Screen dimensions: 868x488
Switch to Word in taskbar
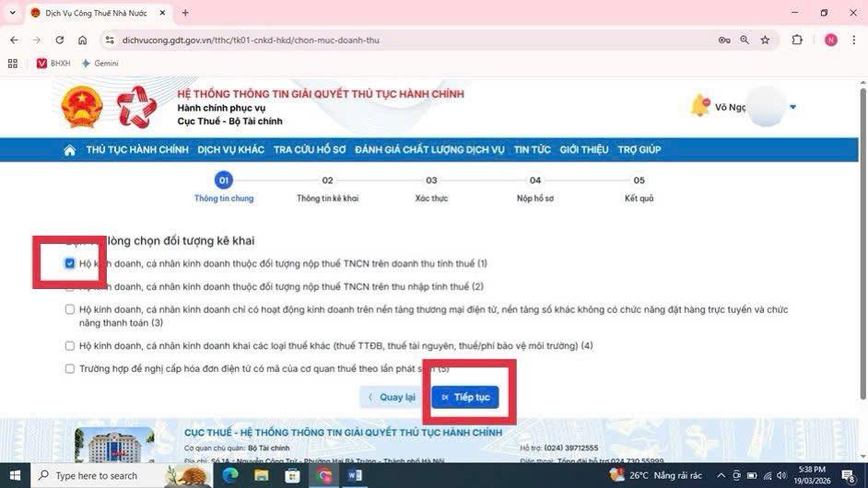click(x=355, y=475)
